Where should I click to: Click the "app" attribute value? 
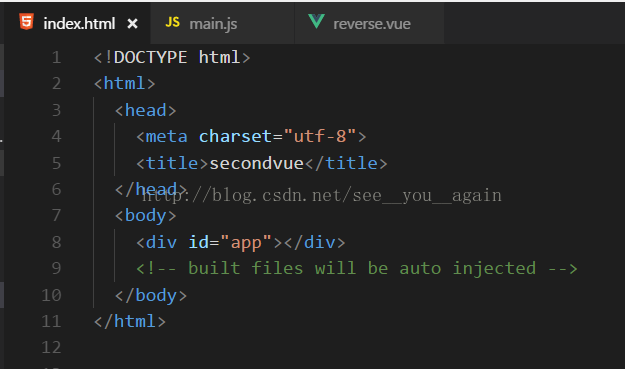coord(246,242)
